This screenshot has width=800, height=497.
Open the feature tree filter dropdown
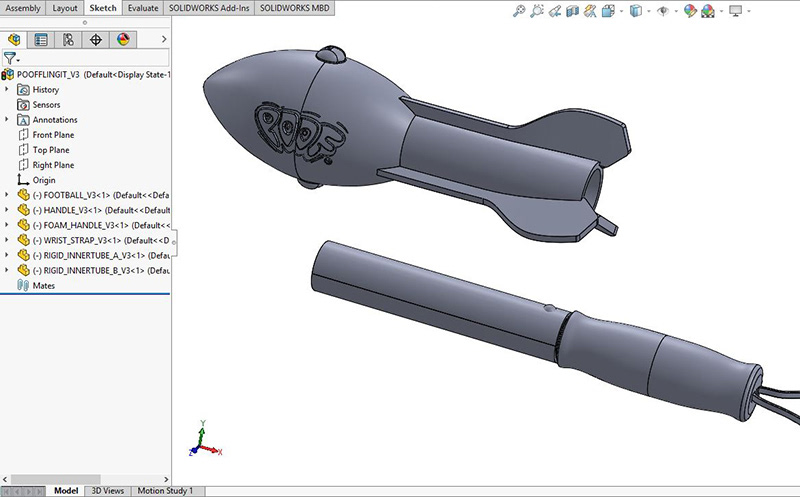(12, 58)
